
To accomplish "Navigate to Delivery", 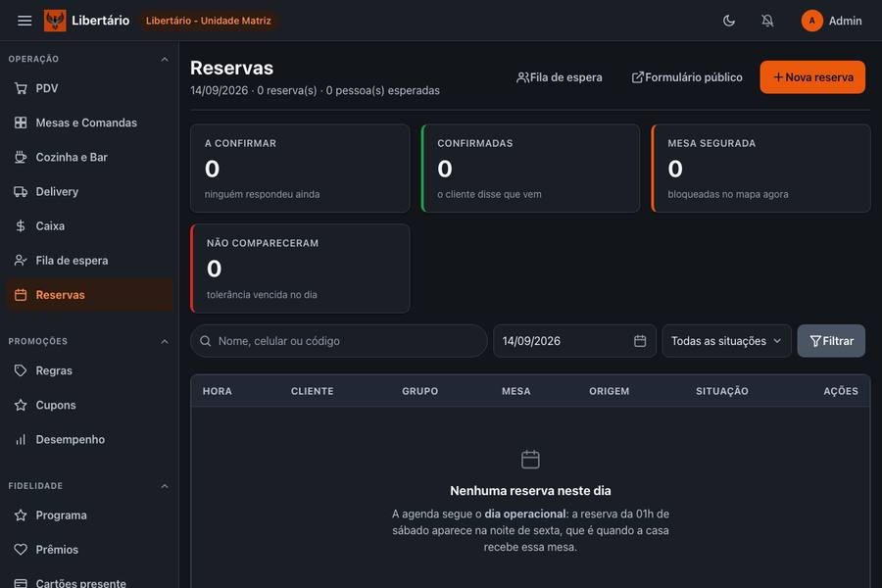I will tap(89, 191).
